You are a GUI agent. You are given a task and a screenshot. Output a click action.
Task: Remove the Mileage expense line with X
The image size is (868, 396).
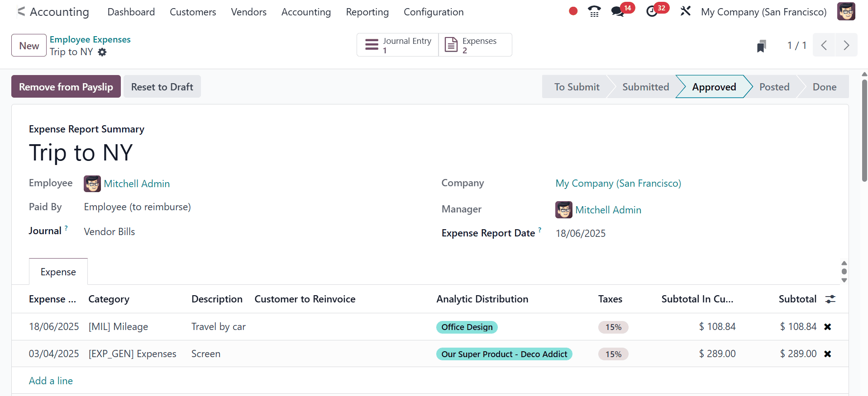[828, 326]
